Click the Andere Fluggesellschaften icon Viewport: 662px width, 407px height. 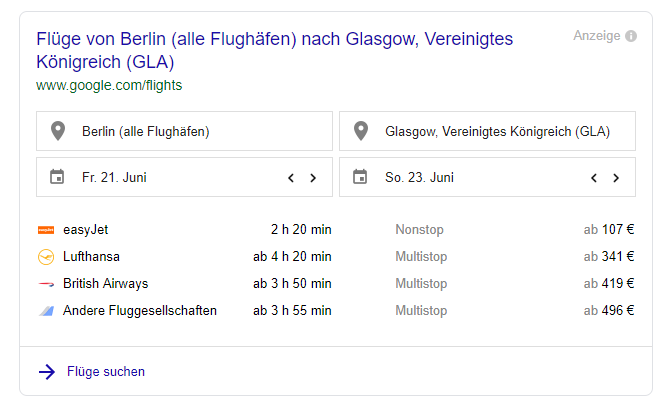46,311
